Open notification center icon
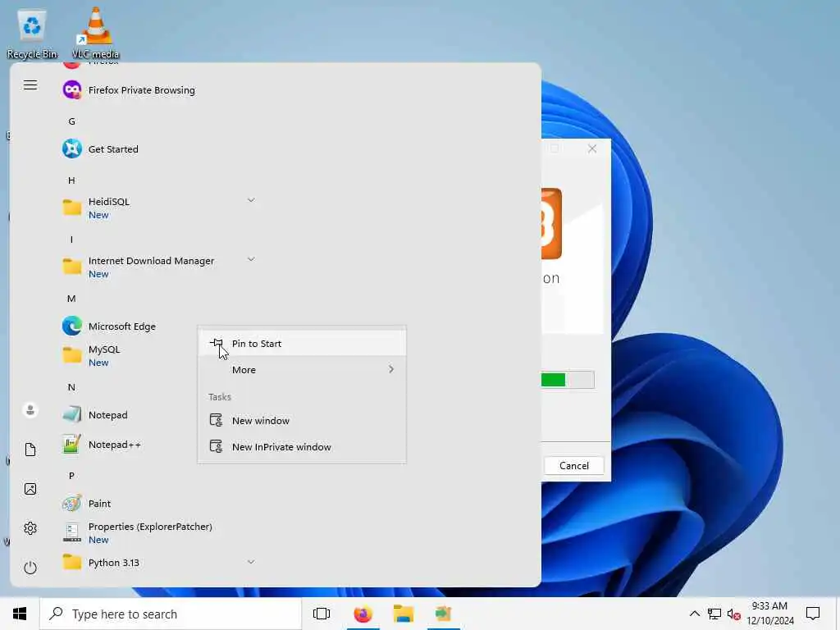Screen dimensions: 840x630 point(813,614)
